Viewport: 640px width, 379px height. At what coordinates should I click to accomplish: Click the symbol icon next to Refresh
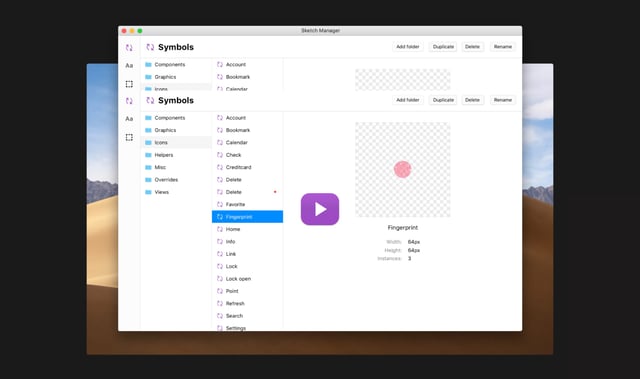(x=220, y=304)
